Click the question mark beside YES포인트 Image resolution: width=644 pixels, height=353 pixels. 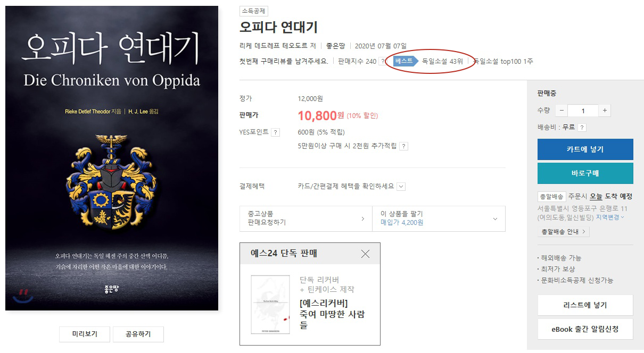275,132
